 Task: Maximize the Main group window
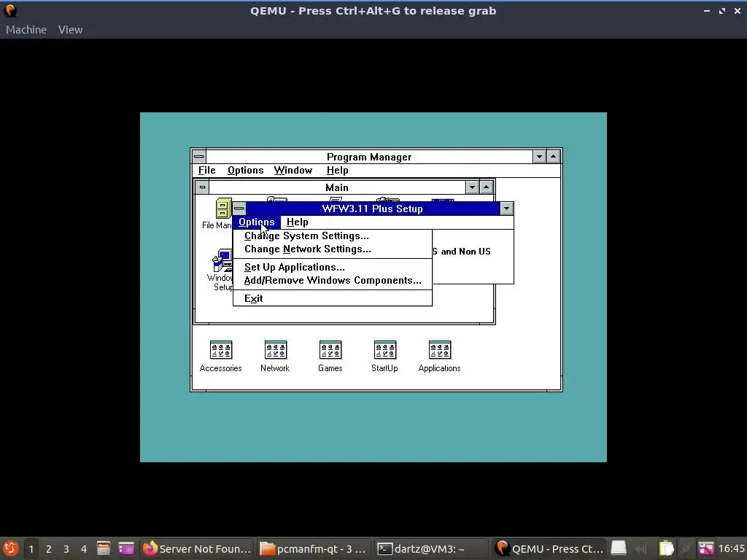point(486,187)
